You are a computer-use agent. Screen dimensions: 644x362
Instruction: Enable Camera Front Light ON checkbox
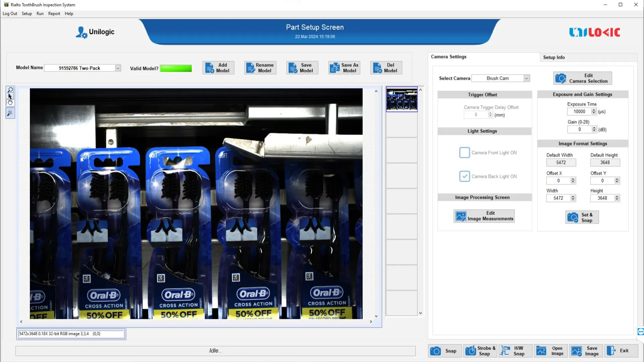(465, 153)
